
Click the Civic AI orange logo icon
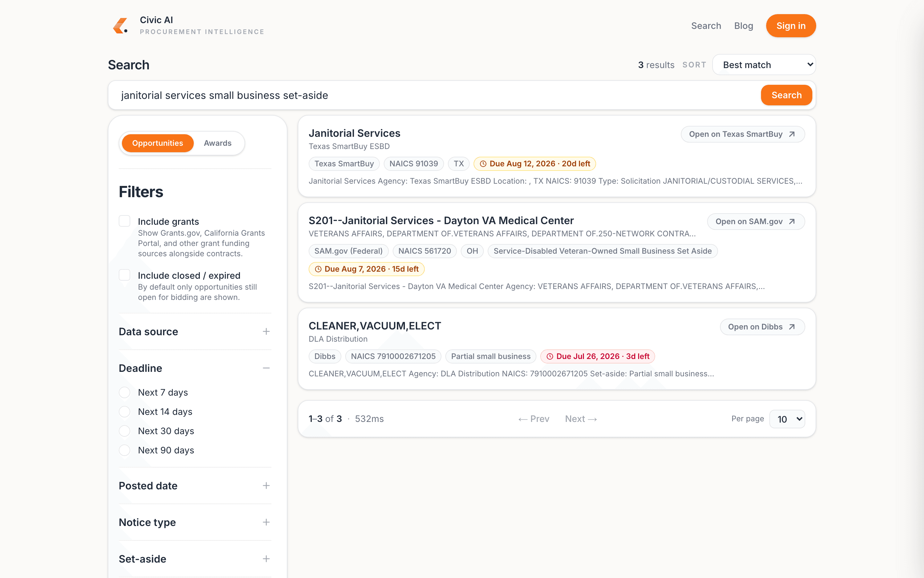[x=121, y=26]
